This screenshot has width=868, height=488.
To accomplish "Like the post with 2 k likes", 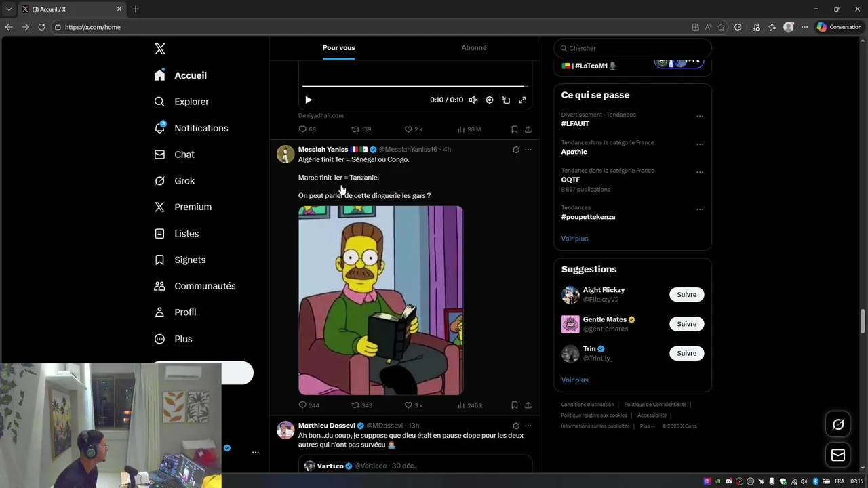I will coord(414,129).
